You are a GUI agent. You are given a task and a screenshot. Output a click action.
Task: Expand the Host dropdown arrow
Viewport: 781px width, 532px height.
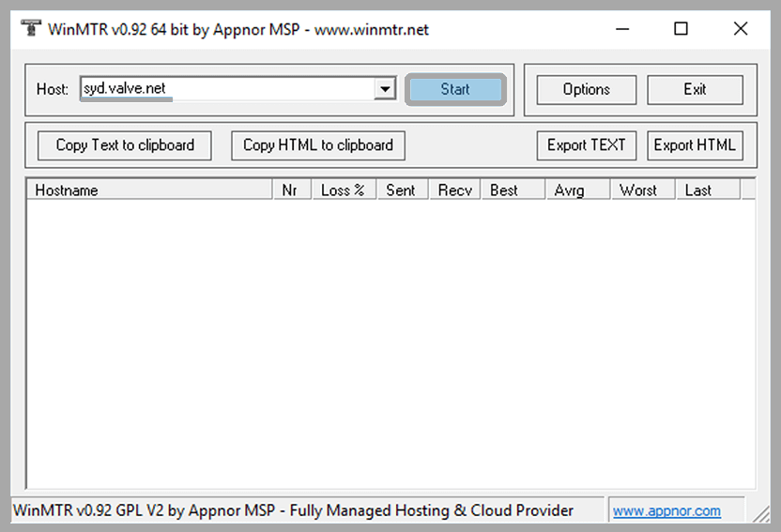pyautogui.click(x=384, y=89)
